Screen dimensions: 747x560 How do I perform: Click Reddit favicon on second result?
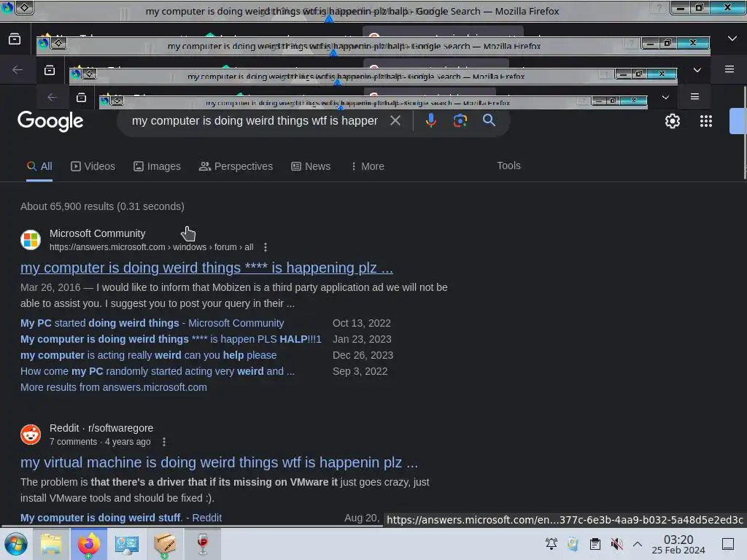31,435
